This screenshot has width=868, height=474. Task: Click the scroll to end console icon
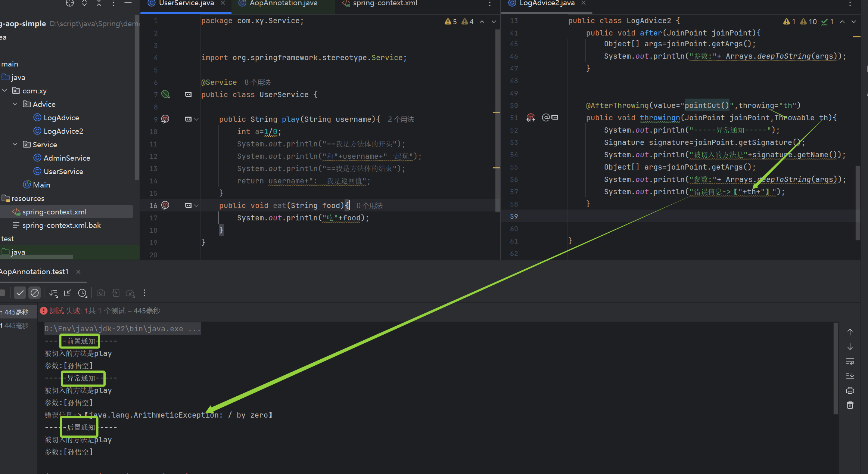[850, 376]
